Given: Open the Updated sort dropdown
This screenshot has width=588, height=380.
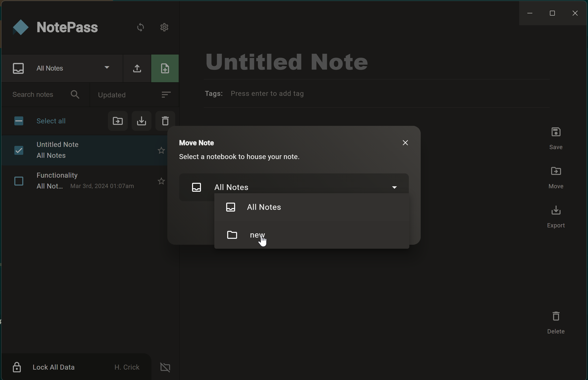Looking at the screenshot, I should tap(134, 95).
